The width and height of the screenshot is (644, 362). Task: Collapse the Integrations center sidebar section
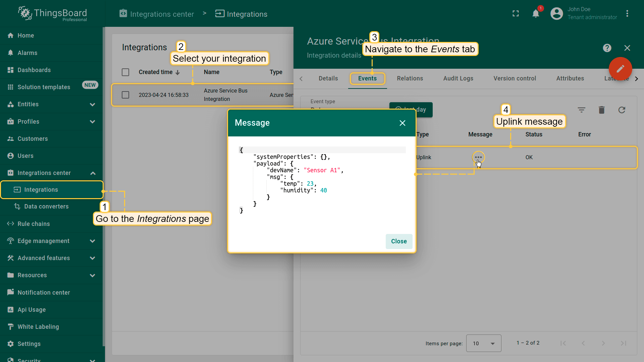(93, 173)
